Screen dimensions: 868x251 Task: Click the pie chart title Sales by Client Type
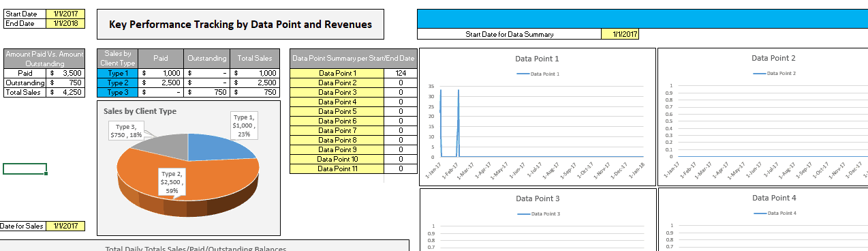(140, 111)
